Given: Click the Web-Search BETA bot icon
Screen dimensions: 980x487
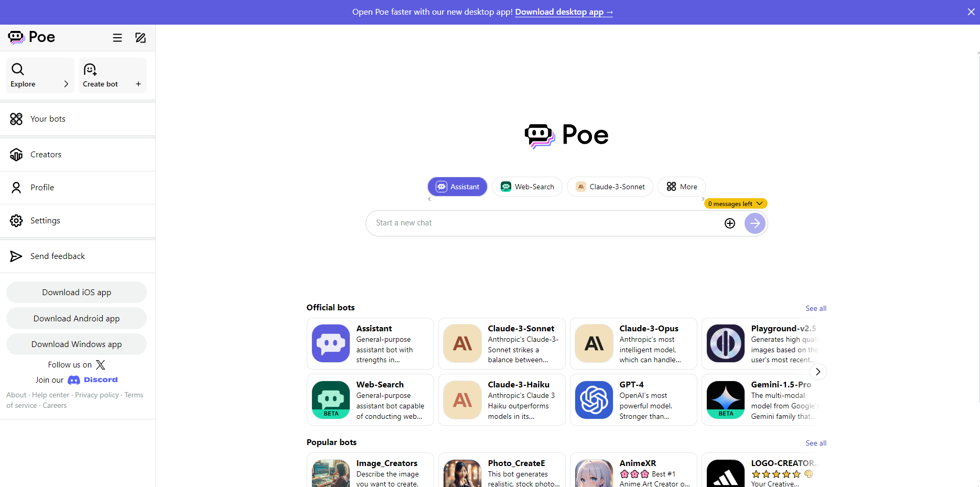Looking at the screenshot, I should (331, 400).
